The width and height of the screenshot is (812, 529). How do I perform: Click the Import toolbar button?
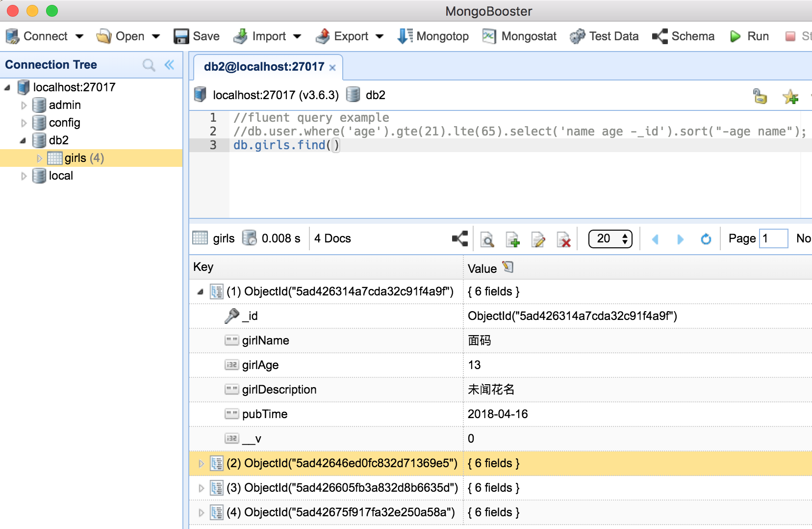click(259, 36)
